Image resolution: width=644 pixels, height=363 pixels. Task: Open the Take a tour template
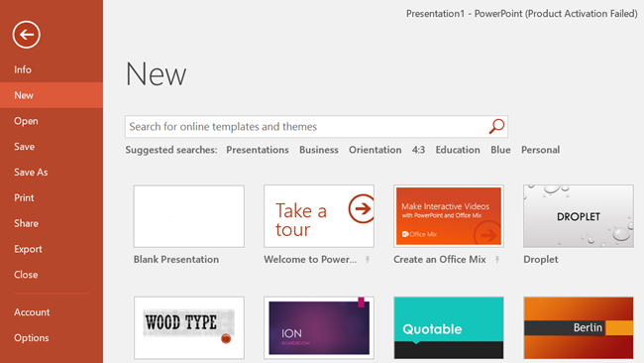point(319,216)
